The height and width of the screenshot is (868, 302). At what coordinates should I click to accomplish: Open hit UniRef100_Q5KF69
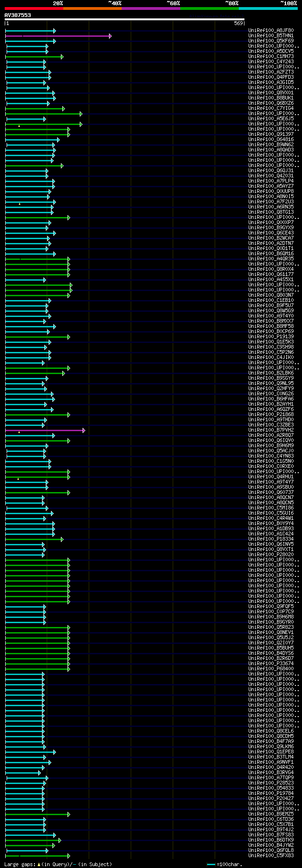point(271,41)
